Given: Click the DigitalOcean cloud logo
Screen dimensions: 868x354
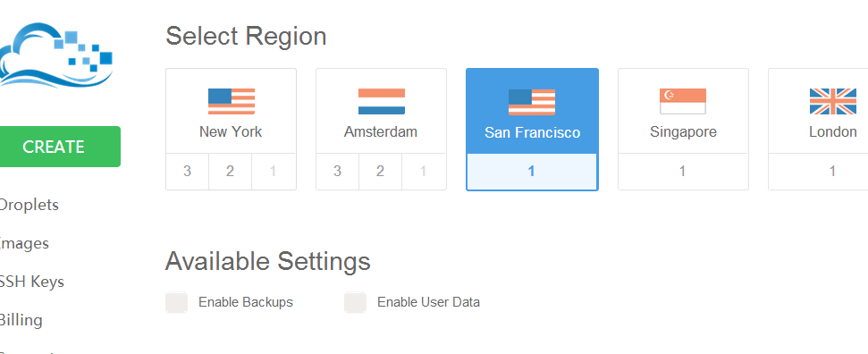Looking at the screenshot, I should coord(56,55).
